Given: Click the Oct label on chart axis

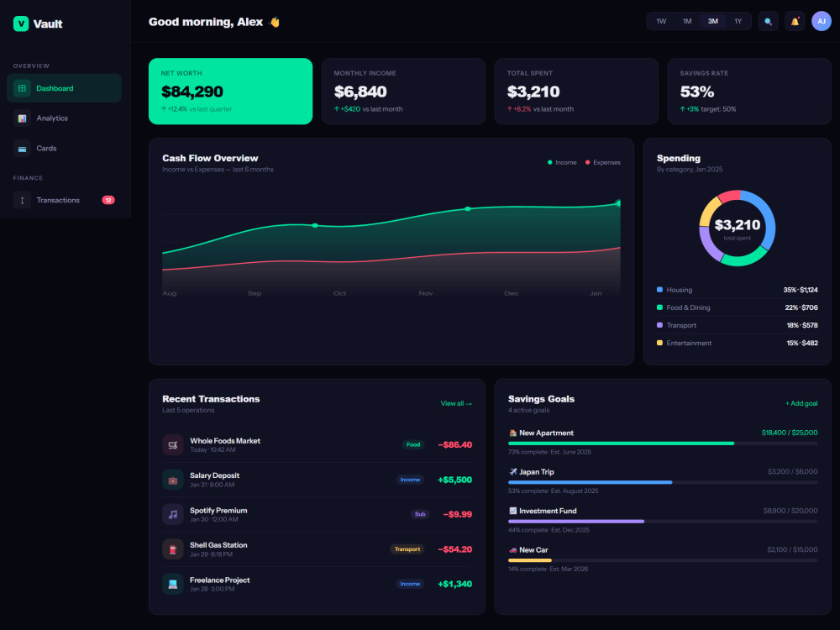Looking at the screenshot, I should click(339, 293).
